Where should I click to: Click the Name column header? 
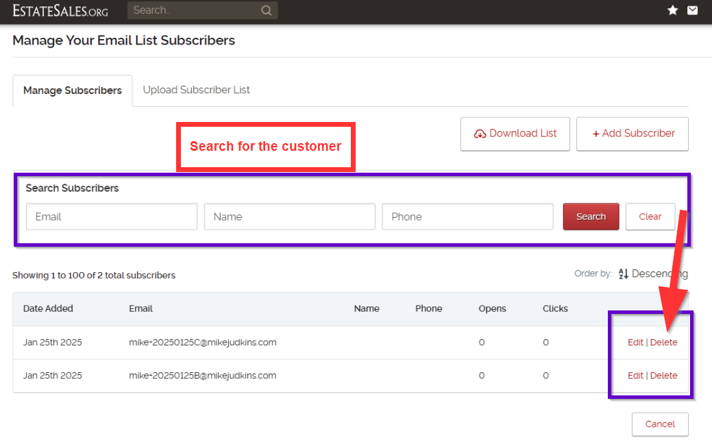[x=366, y=308]
